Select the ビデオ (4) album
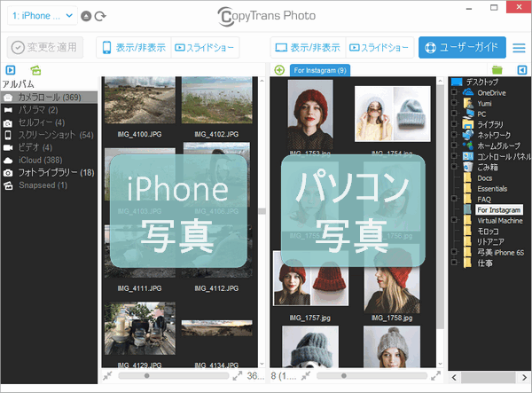The image size is (532, 393). [49, 147]
